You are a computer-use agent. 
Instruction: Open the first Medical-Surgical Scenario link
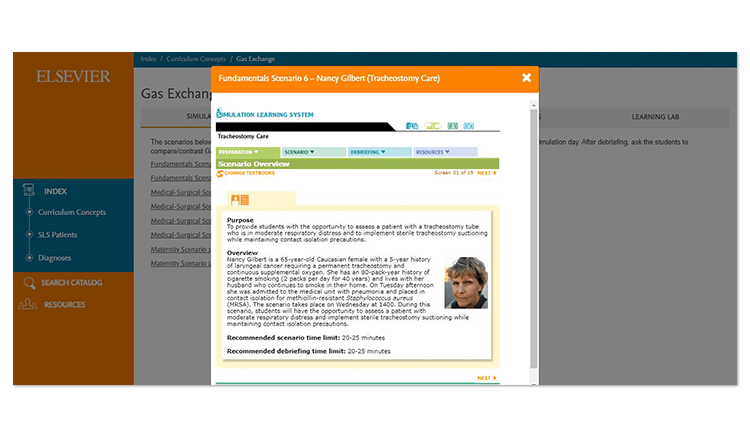[180, 192]
